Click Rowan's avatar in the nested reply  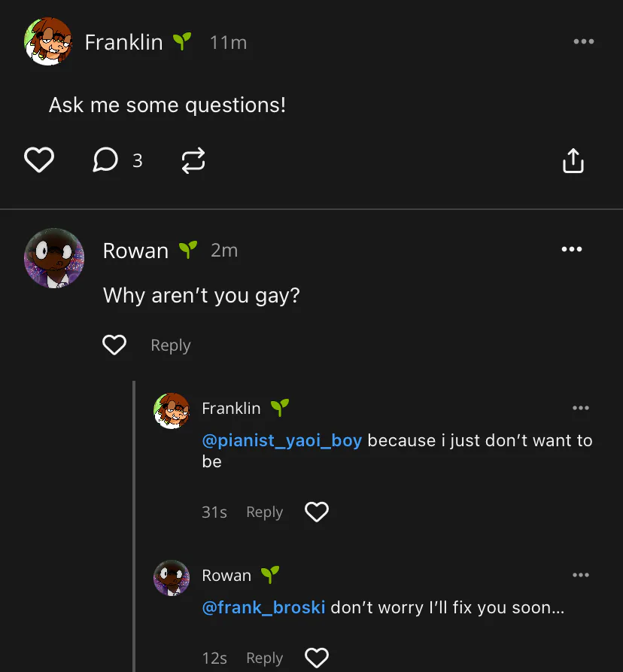(x=172, y=578)
